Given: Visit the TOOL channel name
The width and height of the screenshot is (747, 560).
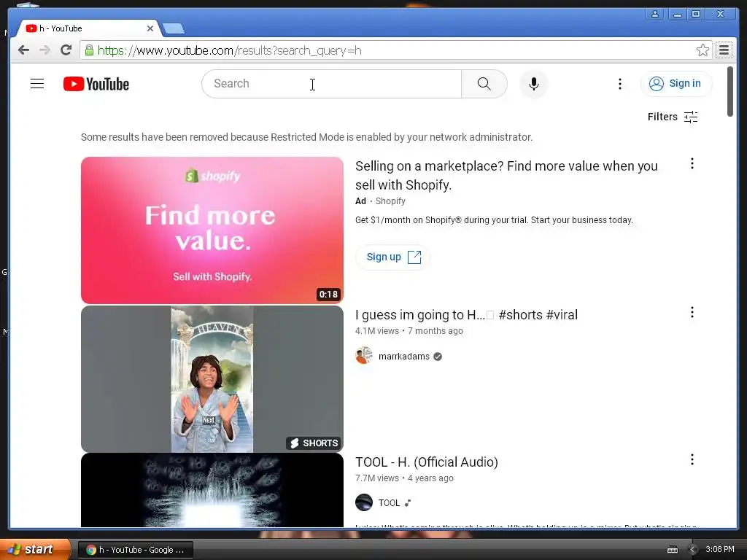Looking at the screenshot, I should pyautogui.click(x=390, y=503).
